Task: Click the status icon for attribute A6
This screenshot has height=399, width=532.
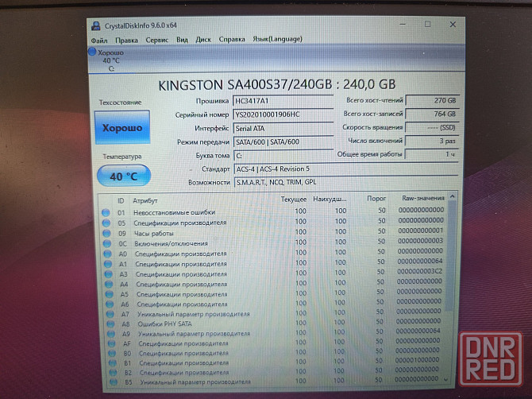Action: [x=110, y=304]
